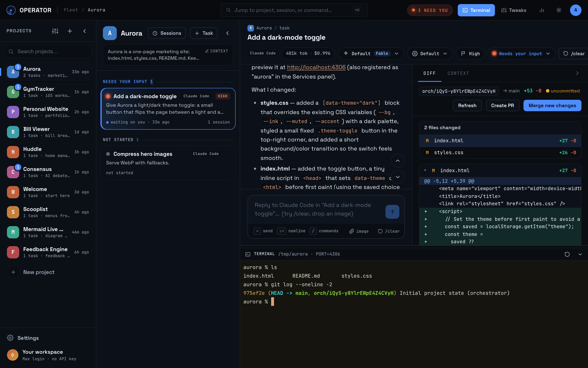Switch to the CONTEXT tab

point(458,73)
